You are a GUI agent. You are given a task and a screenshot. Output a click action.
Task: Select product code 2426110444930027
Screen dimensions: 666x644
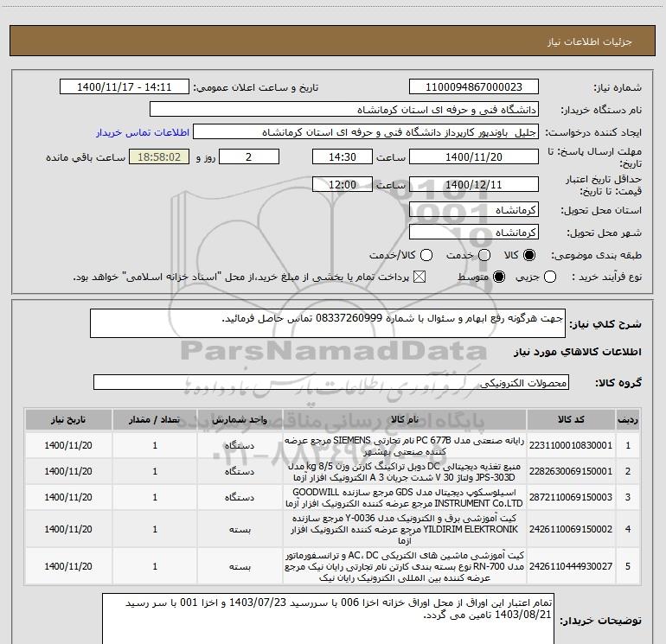coord(571,566)
